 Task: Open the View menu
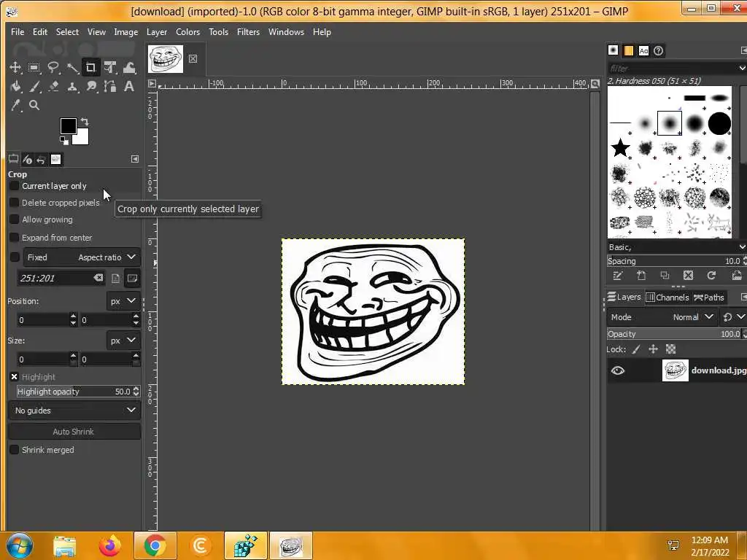96,32
